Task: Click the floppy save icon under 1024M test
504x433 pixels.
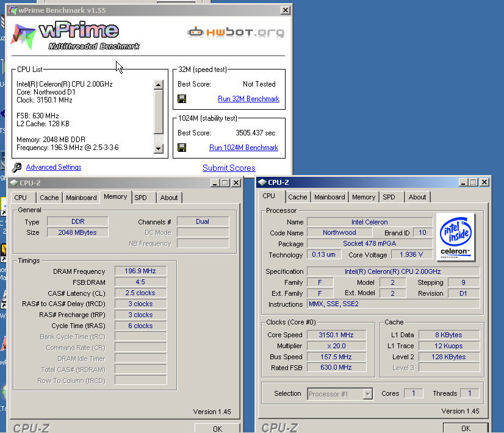Action: (182, 148)
